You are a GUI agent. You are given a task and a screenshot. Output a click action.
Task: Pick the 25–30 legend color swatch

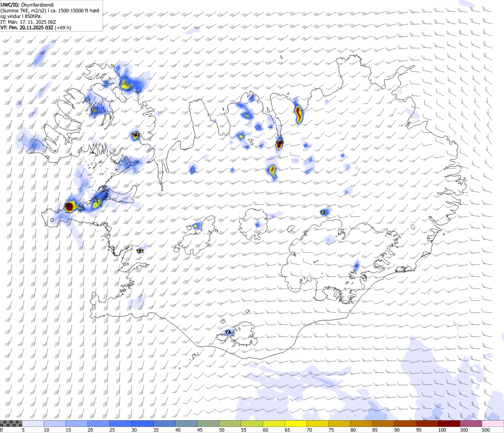(121, 423)
